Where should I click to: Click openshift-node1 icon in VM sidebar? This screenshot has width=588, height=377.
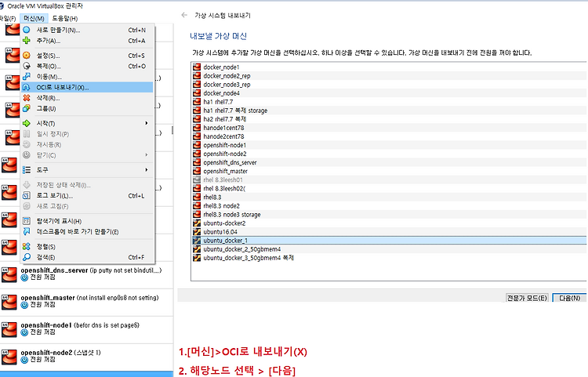[9, 329]
